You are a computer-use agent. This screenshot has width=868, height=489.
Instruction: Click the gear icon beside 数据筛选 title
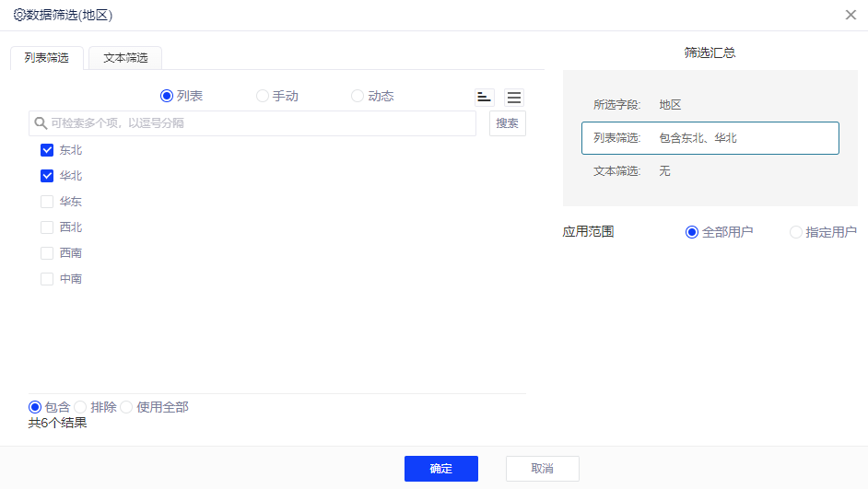(x=18, y=15)
